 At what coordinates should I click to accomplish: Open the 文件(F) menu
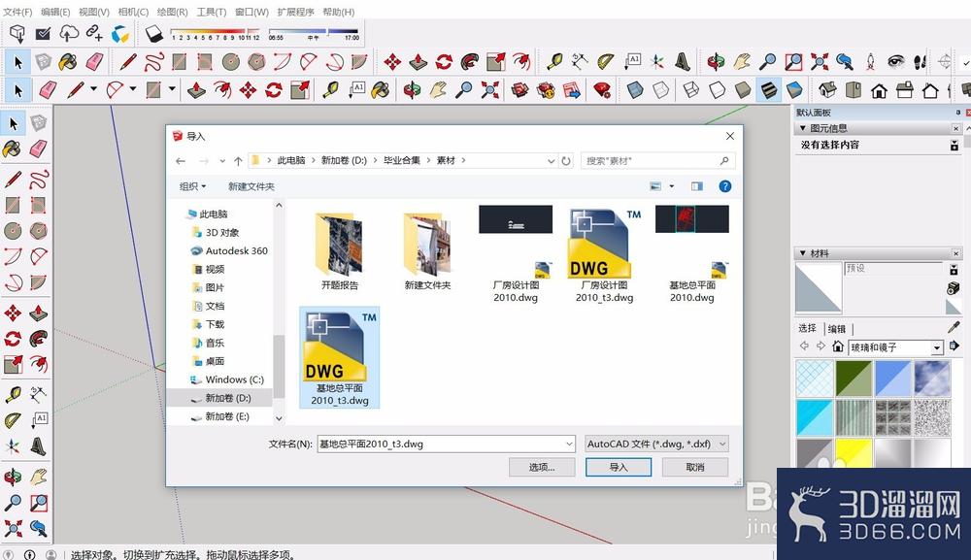[x=17, y=12]
